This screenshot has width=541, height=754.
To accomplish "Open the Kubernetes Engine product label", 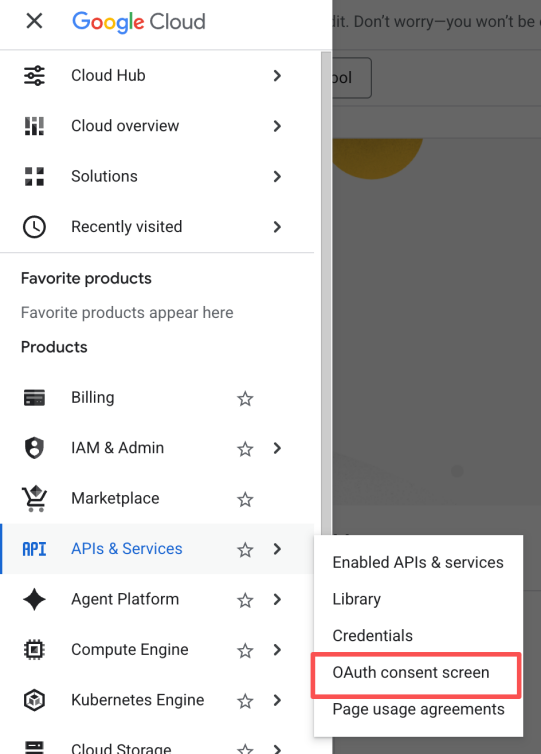I will pos(138,700).
